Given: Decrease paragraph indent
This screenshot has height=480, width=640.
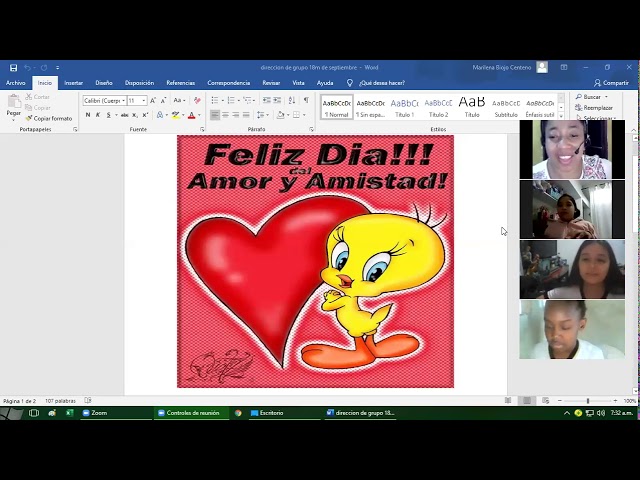Looking at the screenshot, I should point(267,100).
